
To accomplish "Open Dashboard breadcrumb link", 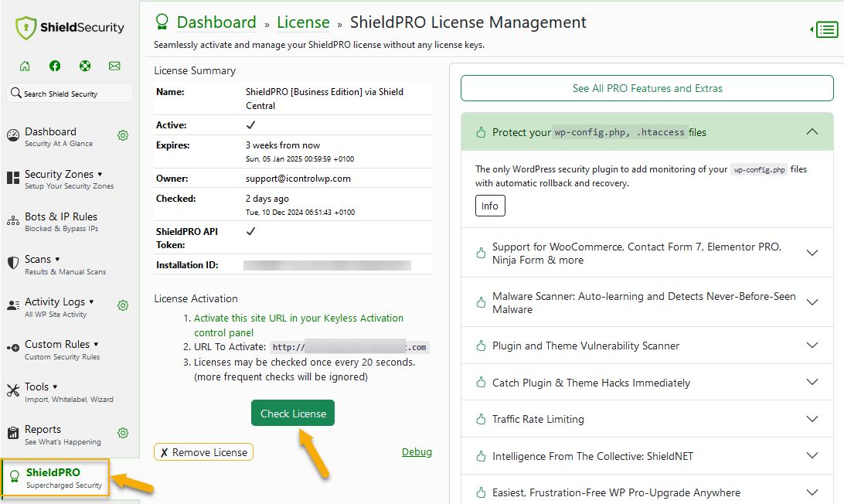I will 216,22.
